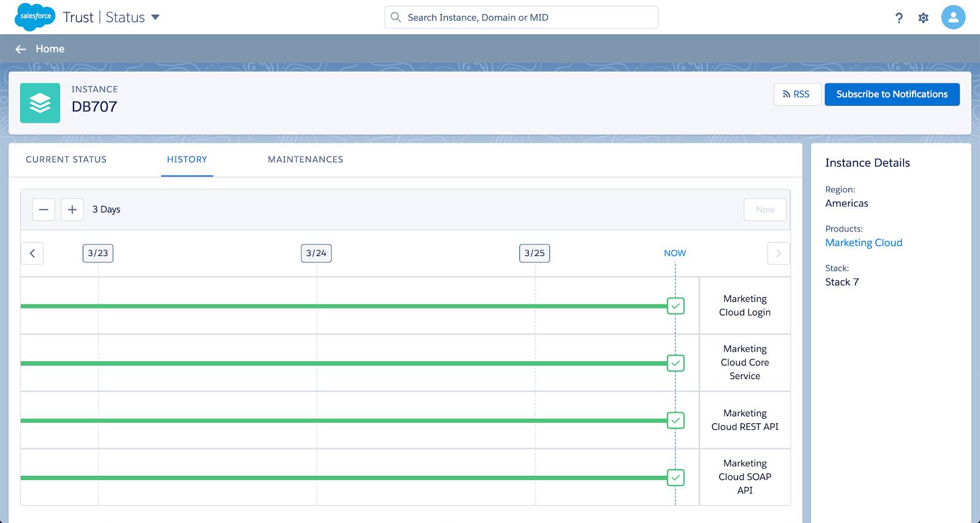Navigate to later dates with right chevron
This screenshot has height=523, width=980.
[778, 253]
